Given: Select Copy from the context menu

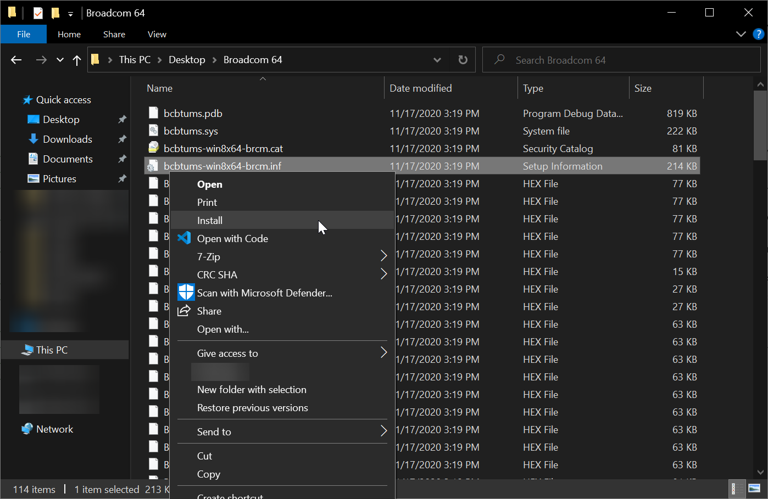Looking at the screenshot, I should (x=209, y=474).
